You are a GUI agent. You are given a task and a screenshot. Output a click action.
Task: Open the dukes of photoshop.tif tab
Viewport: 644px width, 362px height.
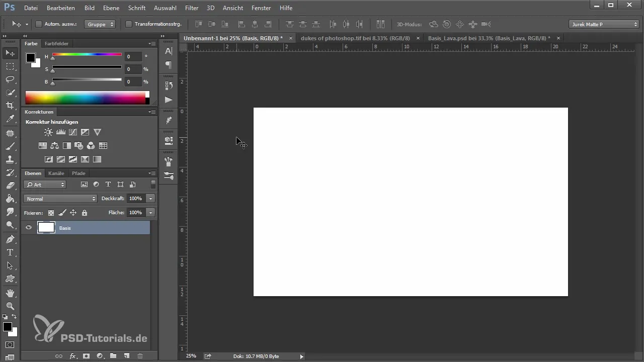[x=355, y=38]
